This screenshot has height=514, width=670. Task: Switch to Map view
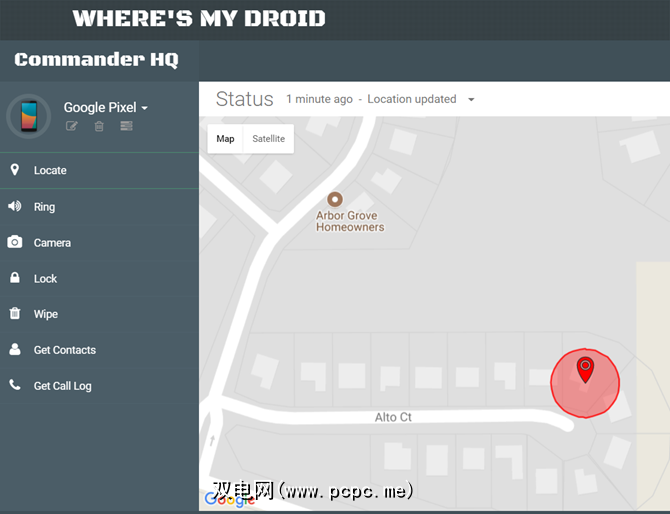(x=225, y=139)
